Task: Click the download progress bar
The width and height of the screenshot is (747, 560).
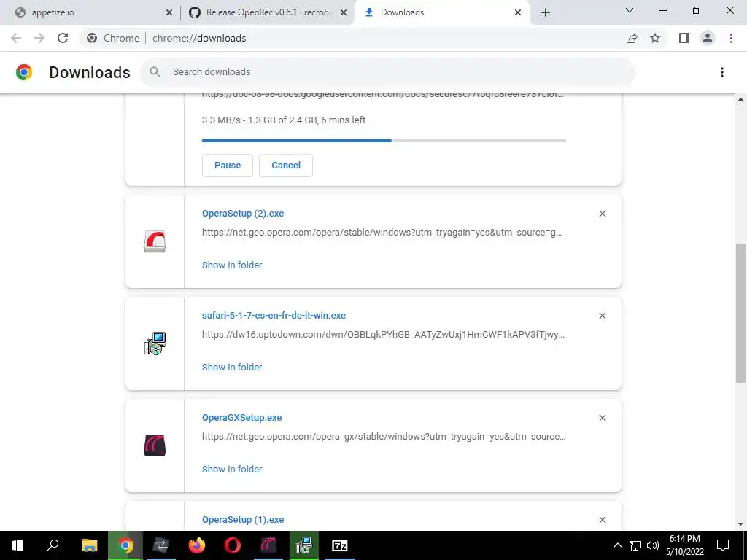Action: pyautogui.click(x=384, y=141)
